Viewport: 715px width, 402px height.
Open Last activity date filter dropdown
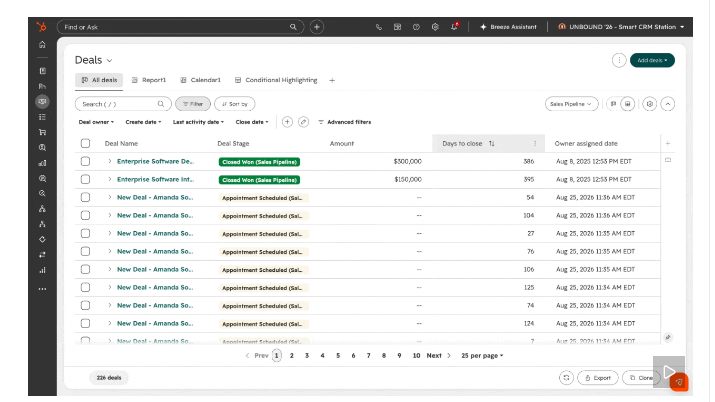click(x=198, y=122)
